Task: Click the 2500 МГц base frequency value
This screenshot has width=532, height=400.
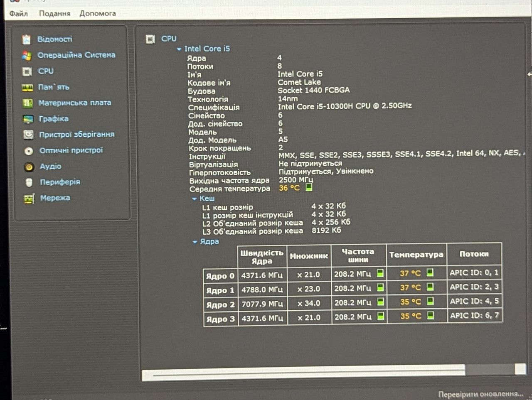Action: click(x=296, y=179)
